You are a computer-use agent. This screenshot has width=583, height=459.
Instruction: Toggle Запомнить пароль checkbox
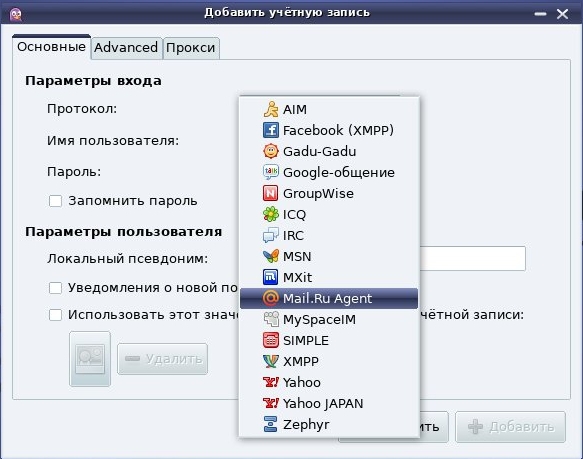[55, 201]
